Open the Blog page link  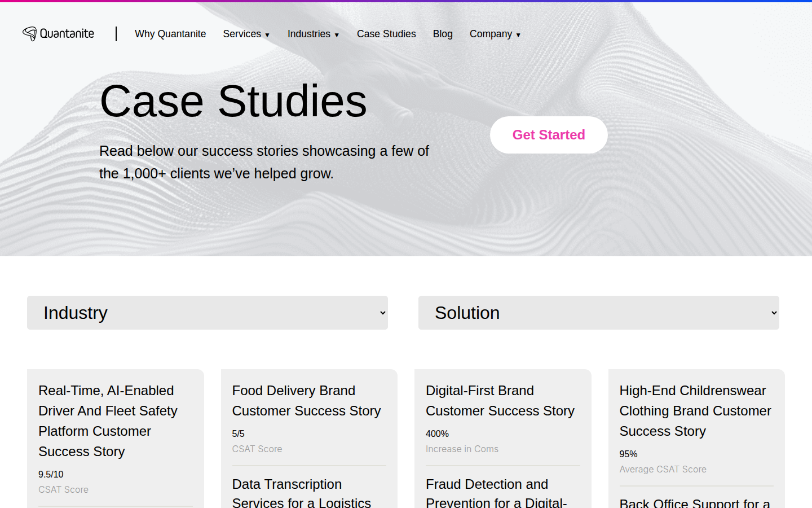(x=443, y=34)
